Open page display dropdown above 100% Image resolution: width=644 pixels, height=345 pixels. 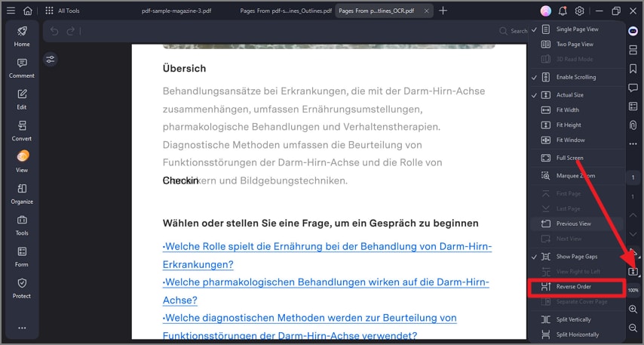pos(633,271)
